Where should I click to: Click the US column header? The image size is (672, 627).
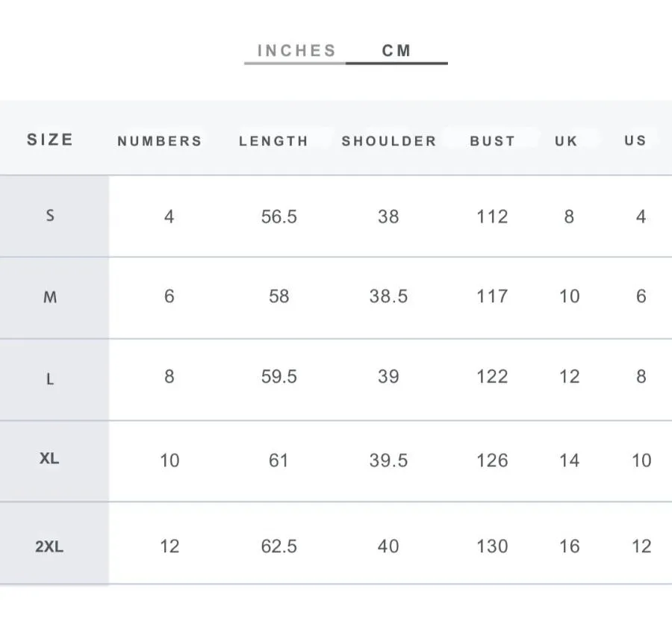(635, 140)
